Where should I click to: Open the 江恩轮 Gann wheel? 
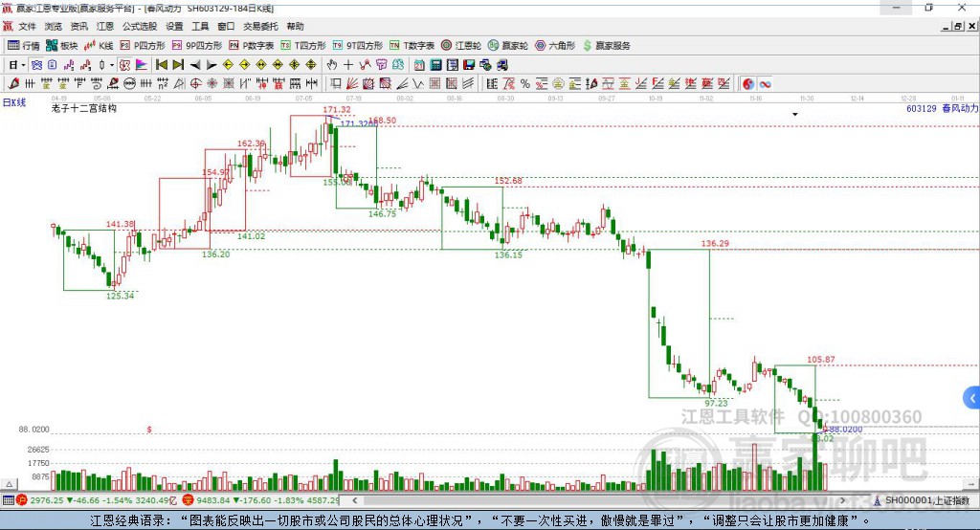coord(461,46)
